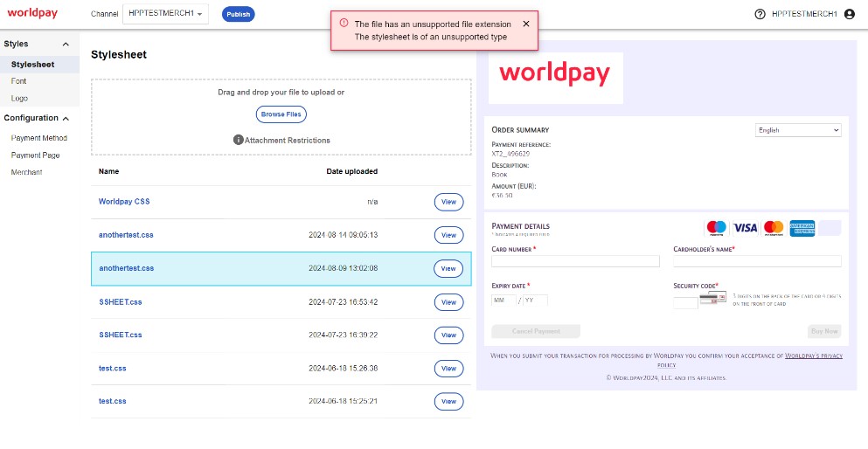The width and height of the screenshot is (868, 449).
Task: Click the Worldpay logo in header
Action: pos(32,14)
